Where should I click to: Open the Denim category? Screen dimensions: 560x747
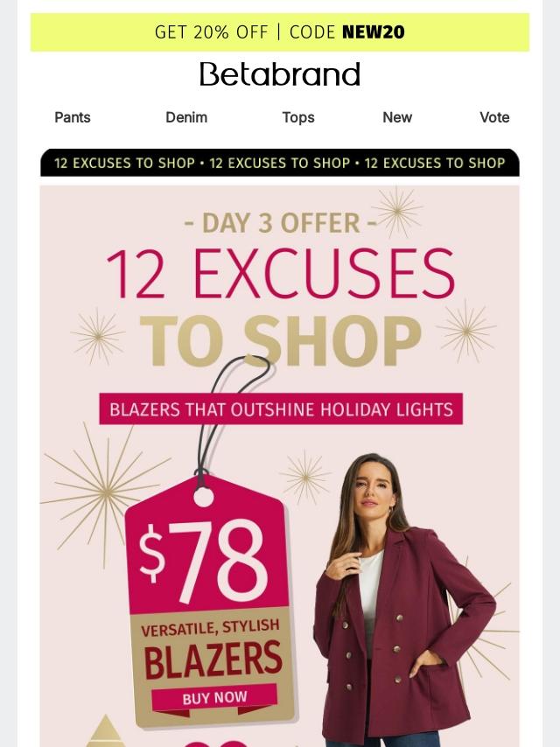pyautogui.click(x=186, y=117)
